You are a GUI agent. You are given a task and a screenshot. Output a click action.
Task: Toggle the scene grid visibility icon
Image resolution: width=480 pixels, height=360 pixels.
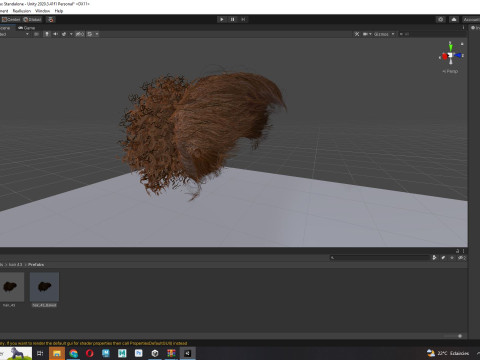90,34
